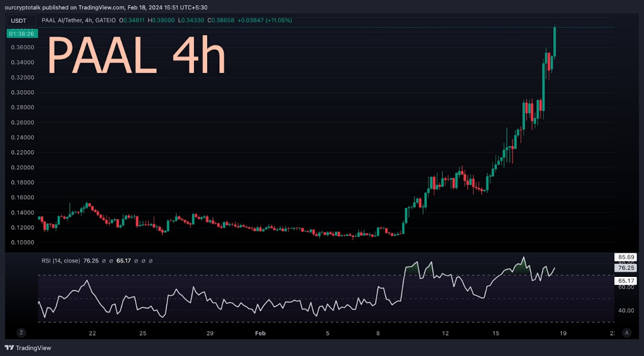Click the 15 date on time axis
Viewport: 644px width, 356px height.
pyautogui.click(x=496, y=333)
